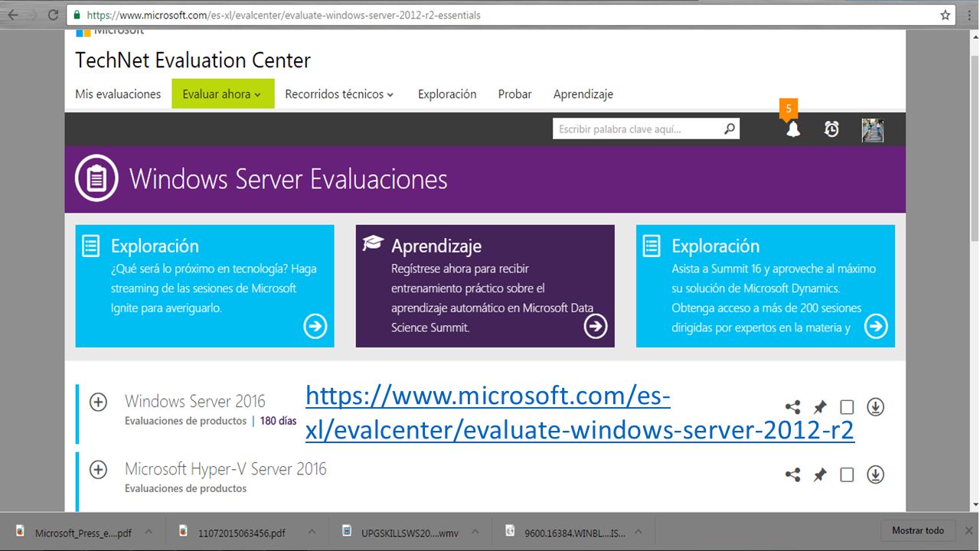Click the 180 días label
980x551 pixels.
(278, 421)
